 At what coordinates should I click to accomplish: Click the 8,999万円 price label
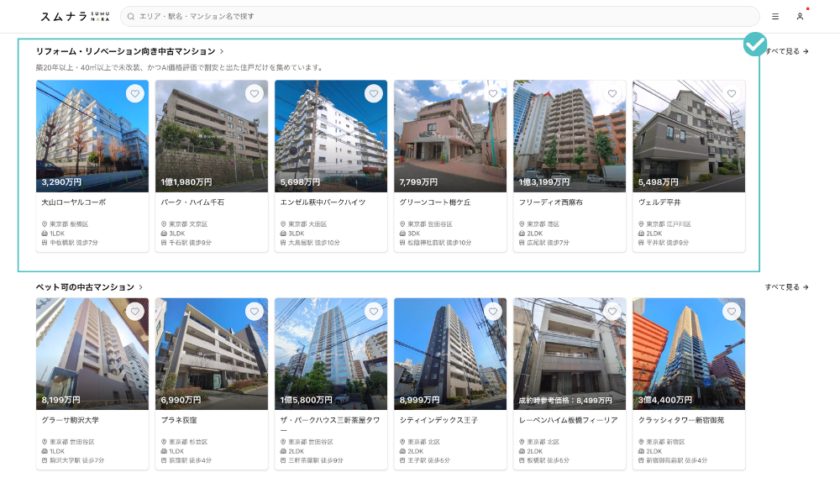click(419, 400)
